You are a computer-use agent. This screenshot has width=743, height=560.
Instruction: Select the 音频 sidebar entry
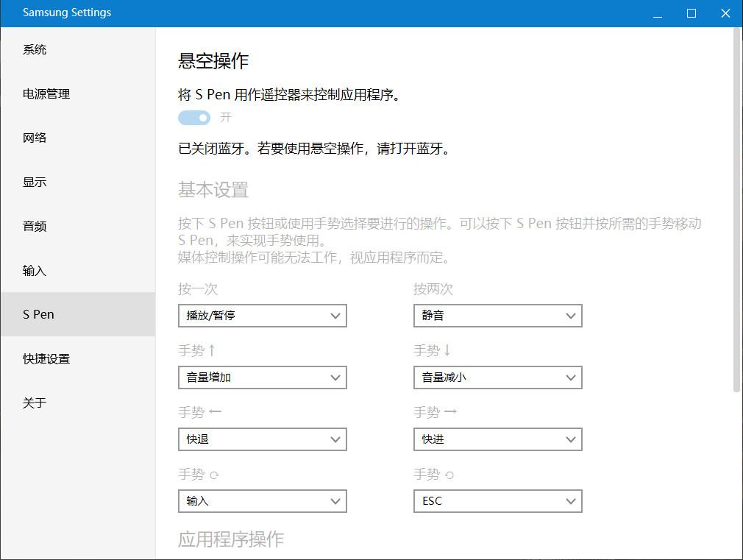click(34, 226)
